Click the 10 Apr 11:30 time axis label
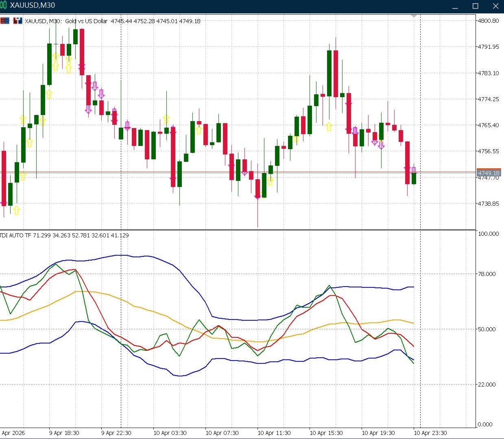This screenshot has width=504, height=439. pos(274,433)
